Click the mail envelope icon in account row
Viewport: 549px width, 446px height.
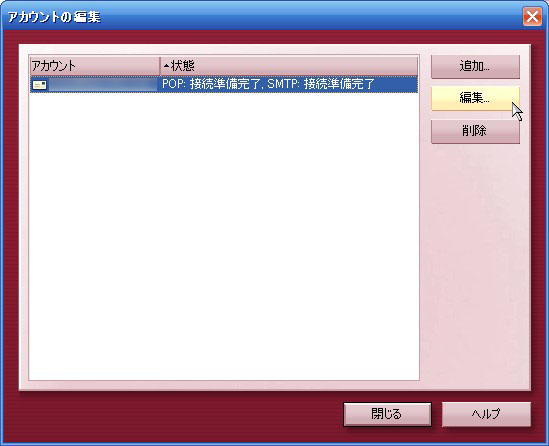40,85
